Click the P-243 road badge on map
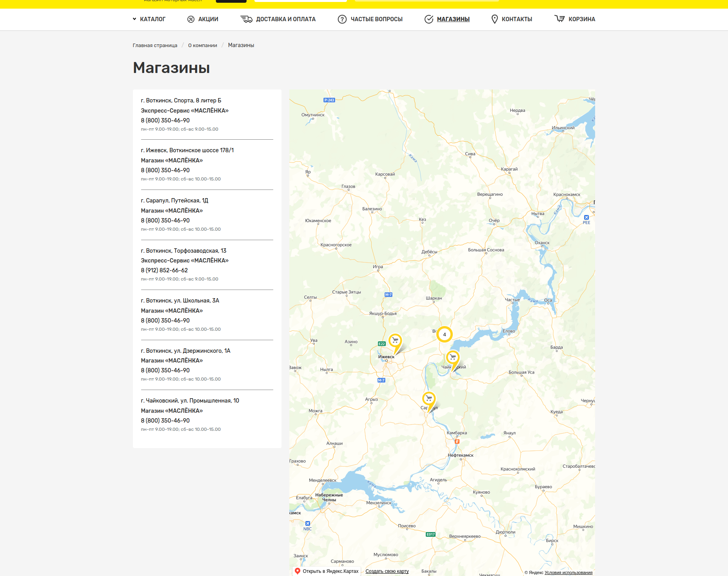This screenshot has height=576, width=728. (329, 100)
